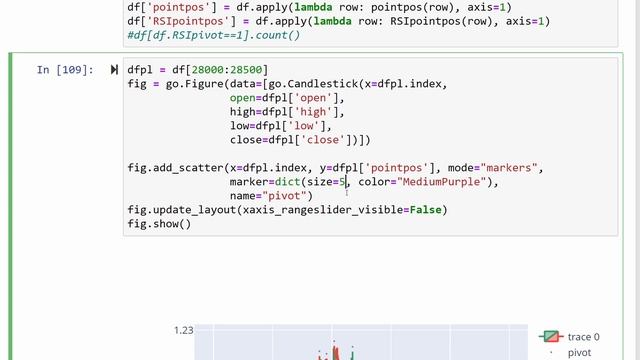The height and width of the screenshot is (360, 640).
Task: Click the low=dfpl['low'] argument line
Action: coord(281,126)
